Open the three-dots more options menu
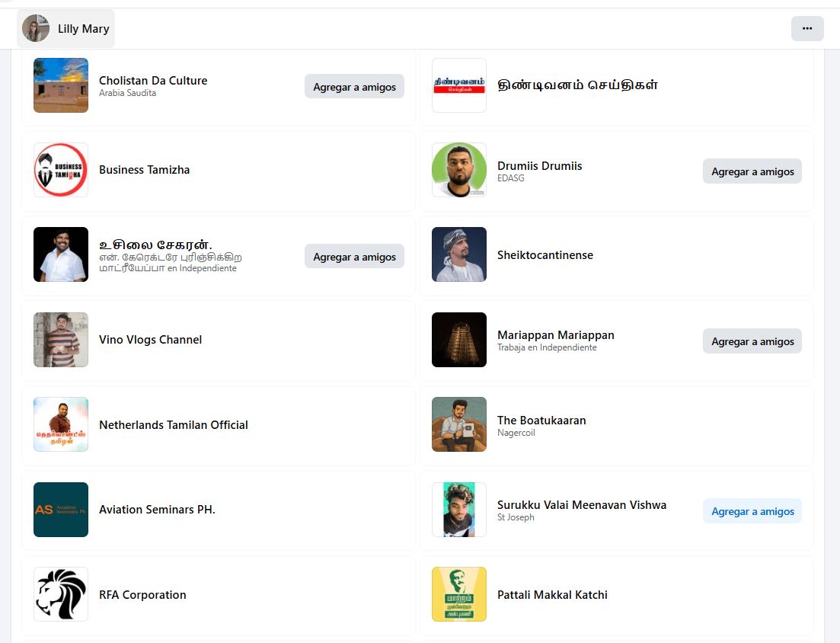The image size is (840, 643). click(x=807, y=28)
